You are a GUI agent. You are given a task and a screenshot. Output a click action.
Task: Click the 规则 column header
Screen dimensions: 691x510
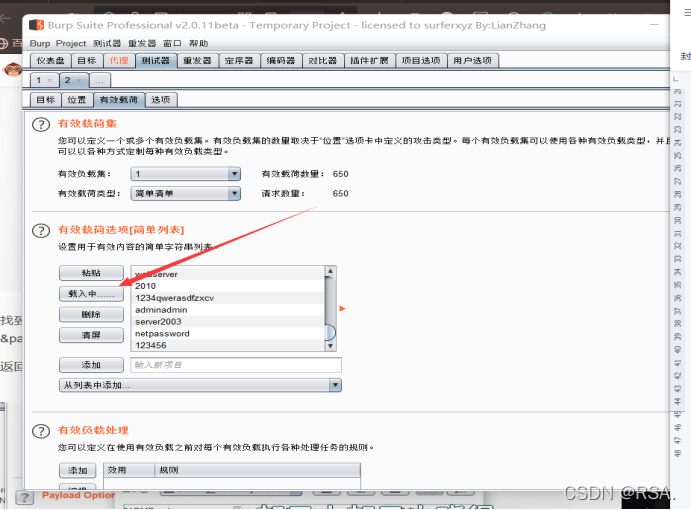257,470
